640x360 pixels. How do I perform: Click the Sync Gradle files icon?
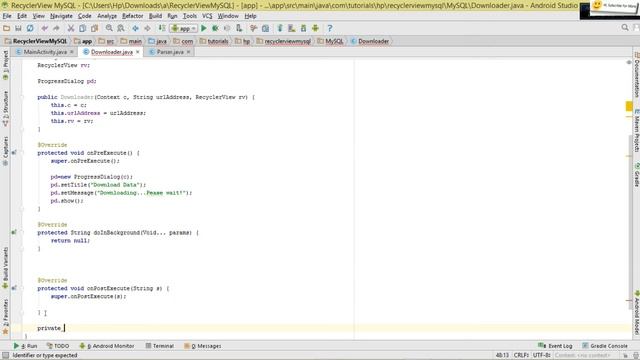[x=280, y=28]
